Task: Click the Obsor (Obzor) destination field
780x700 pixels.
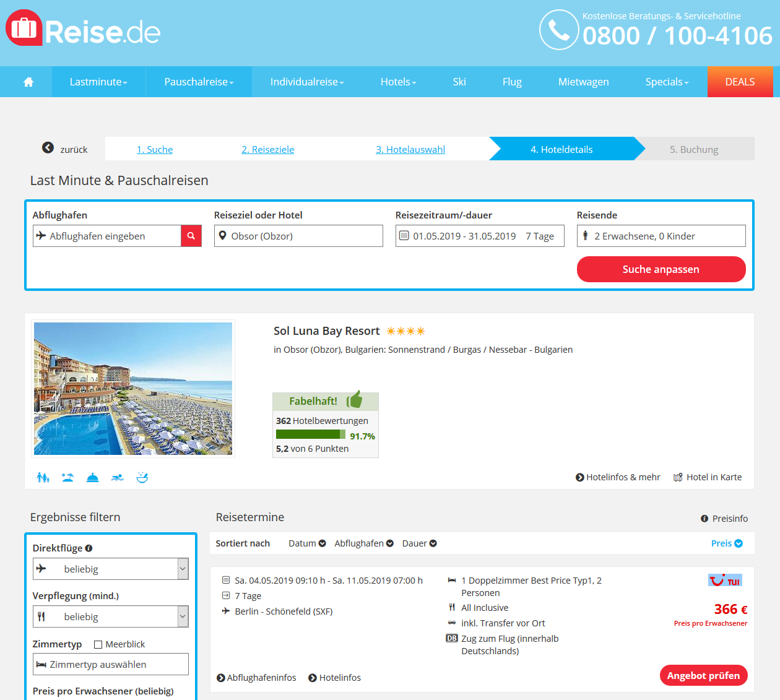Action: 298,236
